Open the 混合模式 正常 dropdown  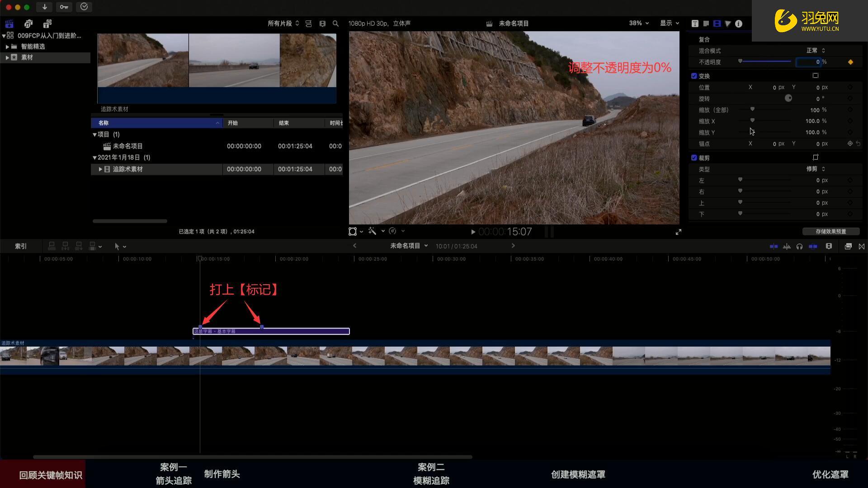click(816, 51)
